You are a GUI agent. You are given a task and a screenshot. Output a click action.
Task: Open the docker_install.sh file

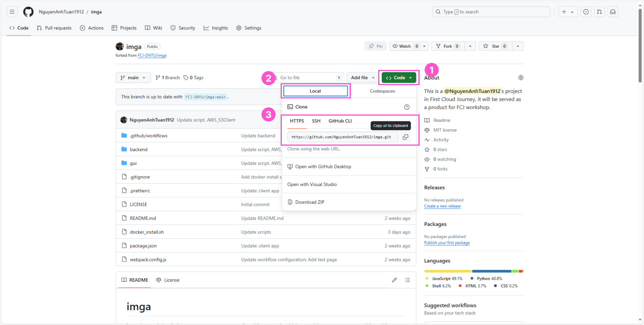(147, 232)
